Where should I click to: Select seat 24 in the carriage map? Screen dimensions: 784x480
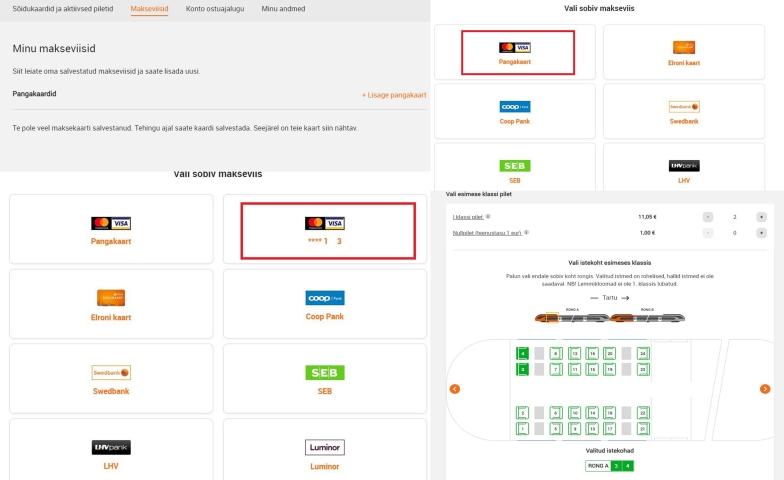pyautogui.click(x=643, y=354)
